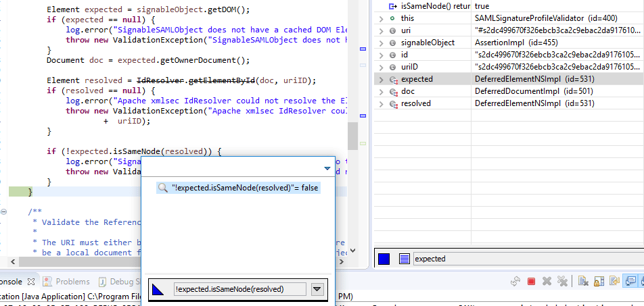
Task: Click the 'expected' detail text field
Action: (x=528, y=259)
